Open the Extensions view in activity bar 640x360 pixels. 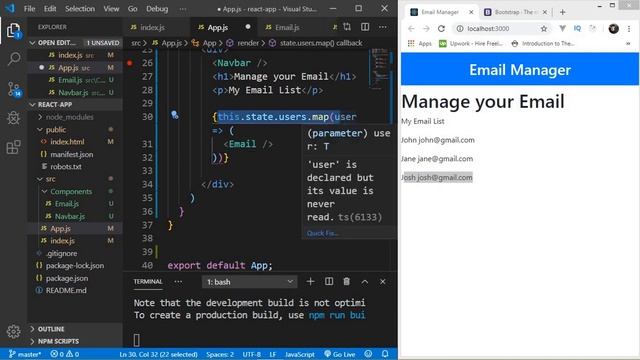pyautogui.click(x=13, y=147)
